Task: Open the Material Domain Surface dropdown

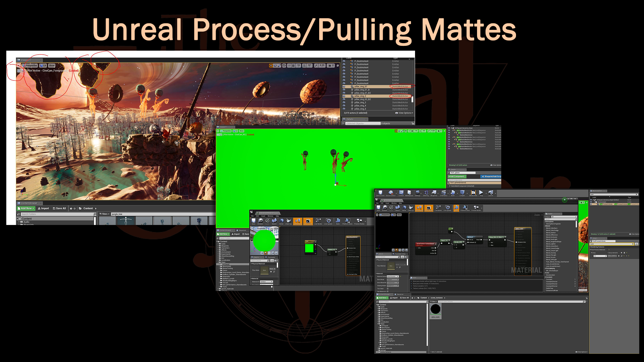Action: click(266, 282)
